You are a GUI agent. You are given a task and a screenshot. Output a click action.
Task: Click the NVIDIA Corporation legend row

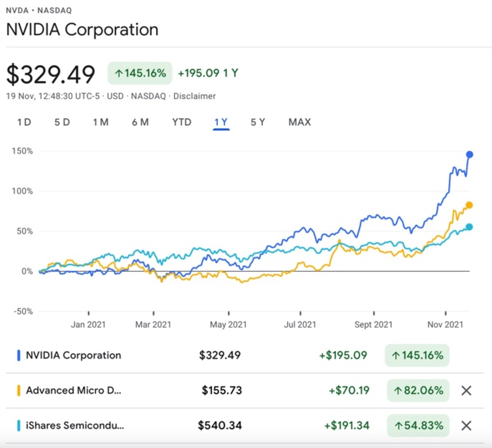pyautogui.click(x=73, y=355)
